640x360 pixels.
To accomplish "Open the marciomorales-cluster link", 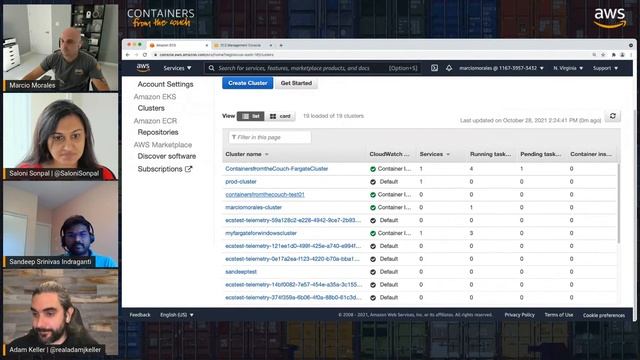I will [253, 207].
